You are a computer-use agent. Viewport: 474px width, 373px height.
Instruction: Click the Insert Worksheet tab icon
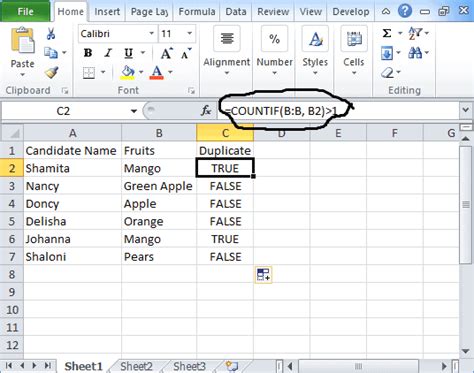[x=232, y=366]
